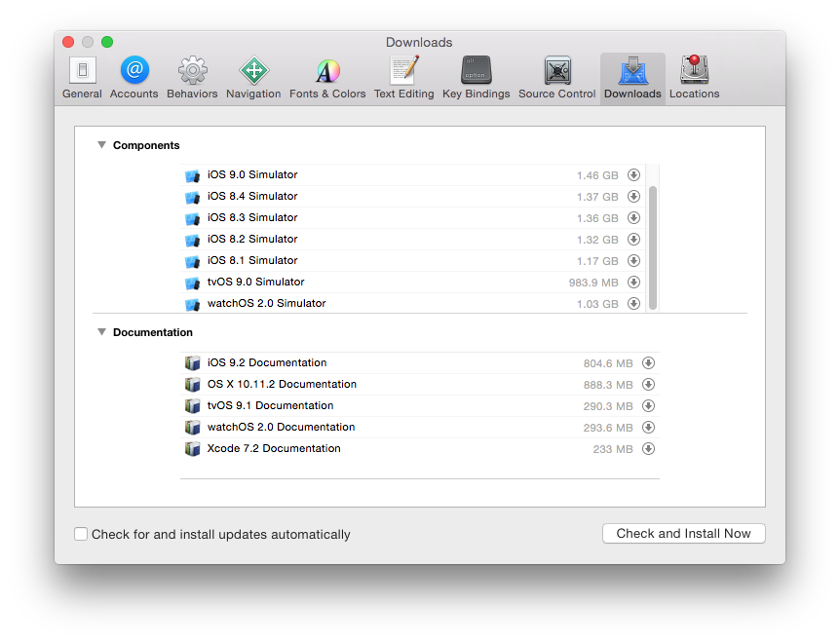The height and width of the screenshot is (642, 840).
Task: Click the iOS 9.2 Documentation book icon
Action: [192, 363]
